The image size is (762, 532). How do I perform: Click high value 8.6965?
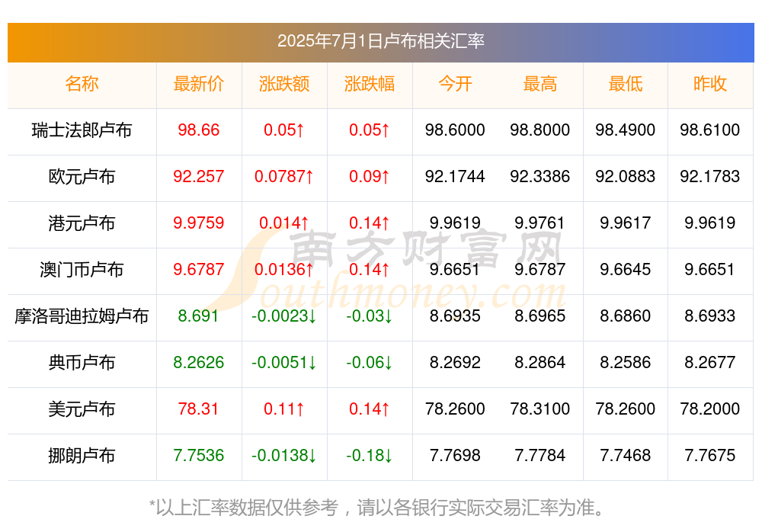pyautogui.click(x=540, y=316)
